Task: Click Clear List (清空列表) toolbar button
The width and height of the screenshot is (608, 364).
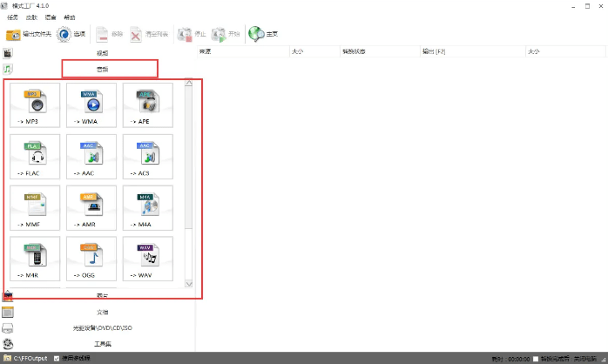Action: pyautogui.click(x=148, y=34)
